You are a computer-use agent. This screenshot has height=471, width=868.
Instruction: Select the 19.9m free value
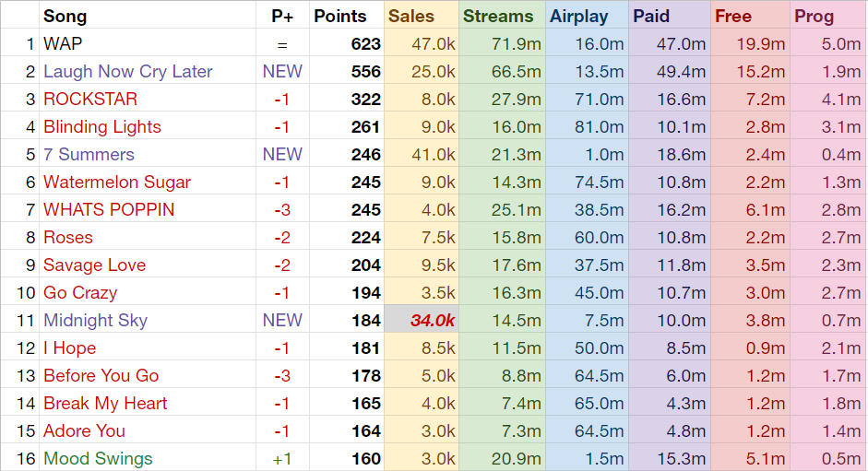tap(761, 43)
